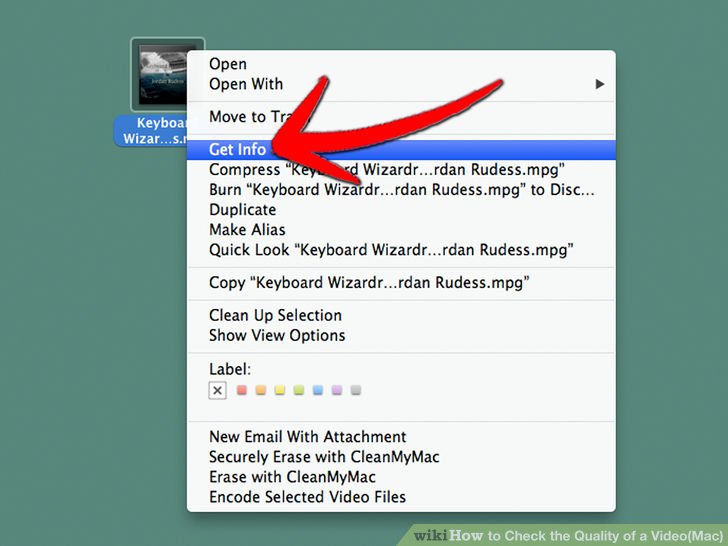Expand the Open With submenu arrow
Image resolution: width=728 pixels, height=546 pixels.
600,84
